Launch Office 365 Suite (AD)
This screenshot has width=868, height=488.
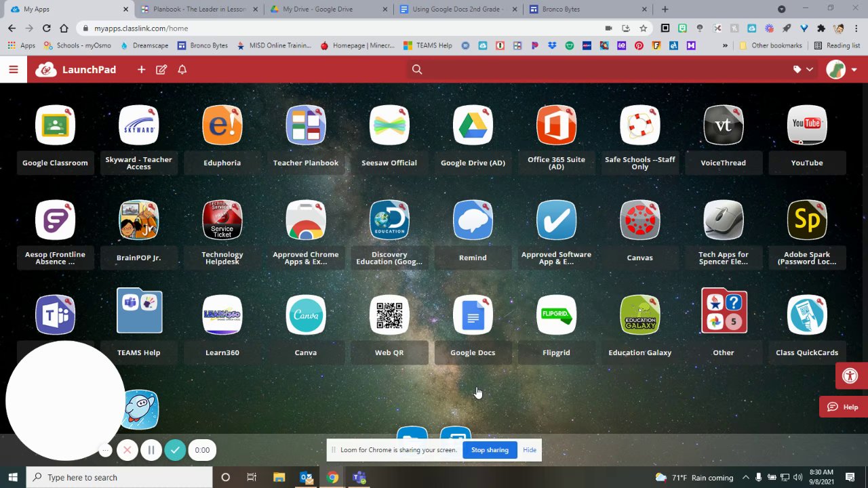click(x=556, y=125)
